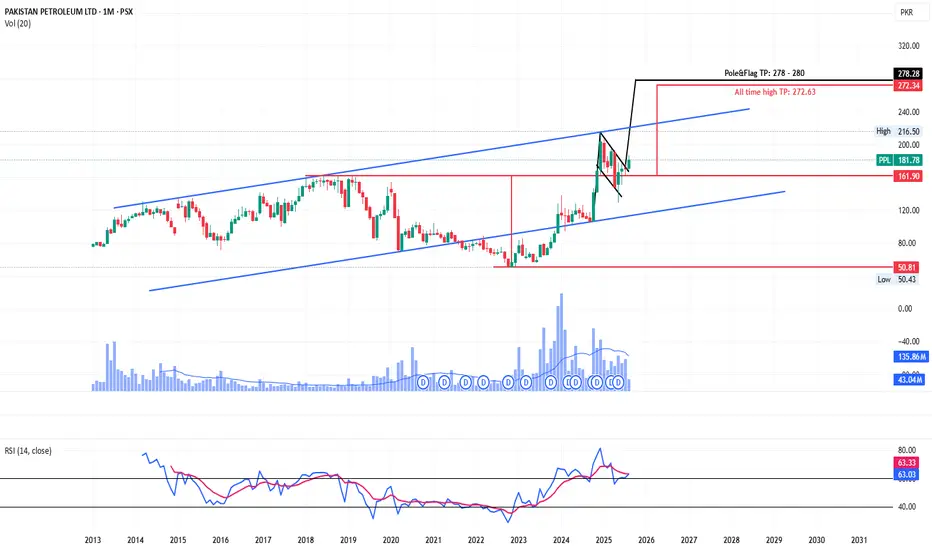Click the 272.34 red price label
This screenshot has height=550, width=932.
click(x=908, y=86)
